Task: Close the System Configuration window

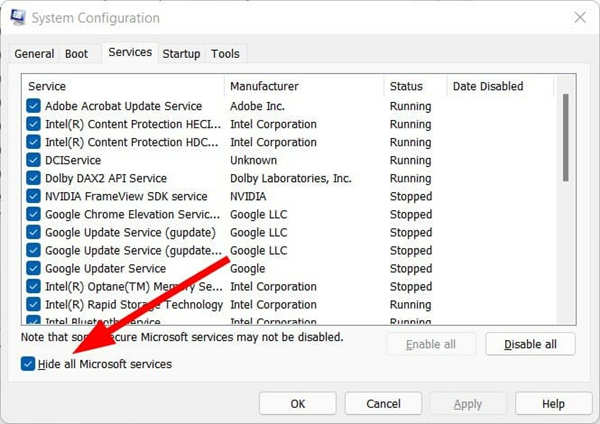Action: point(579,17)
